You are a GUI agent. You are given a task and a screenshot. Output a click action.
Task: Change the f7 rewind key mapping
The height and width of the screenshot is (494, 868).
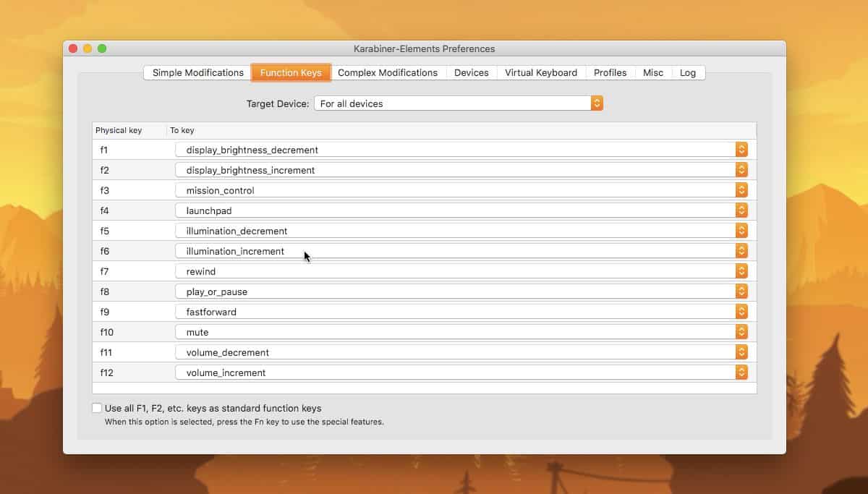pos(741,271)
